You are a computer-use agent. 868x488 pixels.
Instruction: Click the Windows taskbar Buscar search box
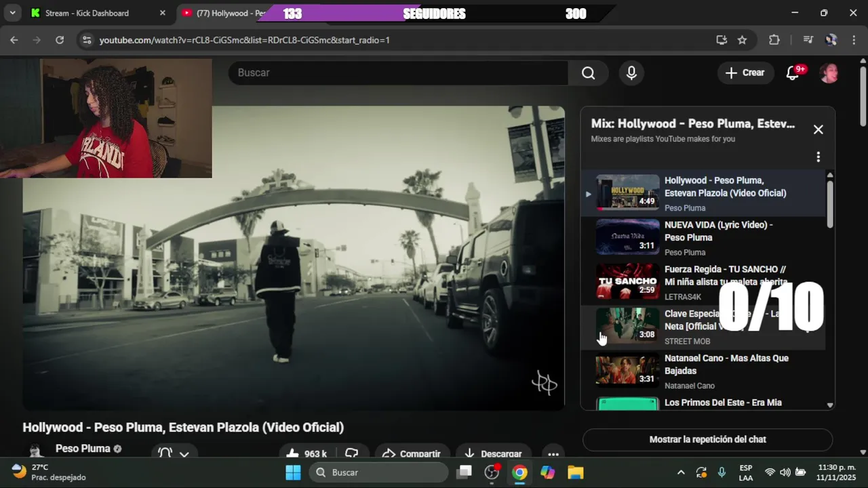pyautogui.click(x=378, y=472)
